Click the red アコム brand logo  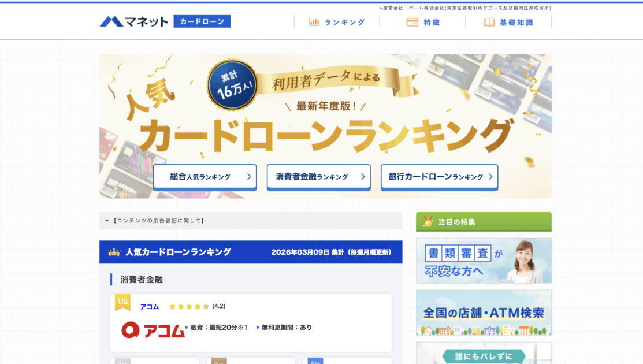pyautogui.click(x=153, y=329)
